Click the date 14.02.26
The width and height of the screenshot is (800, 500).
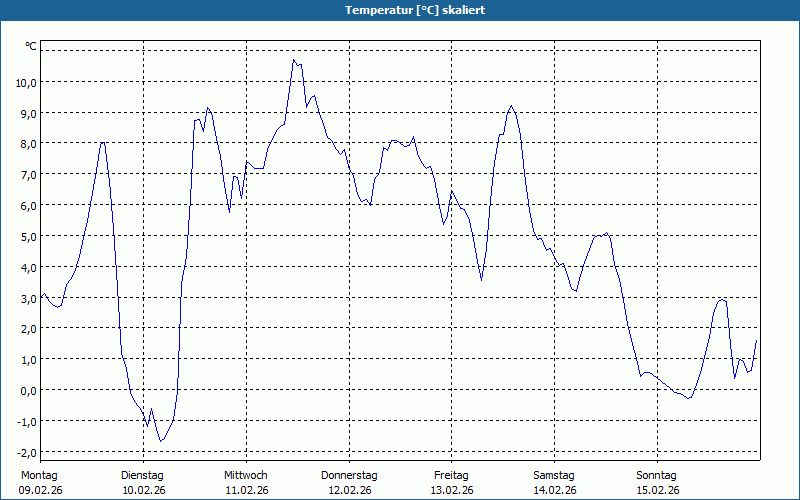pos(555,490)
